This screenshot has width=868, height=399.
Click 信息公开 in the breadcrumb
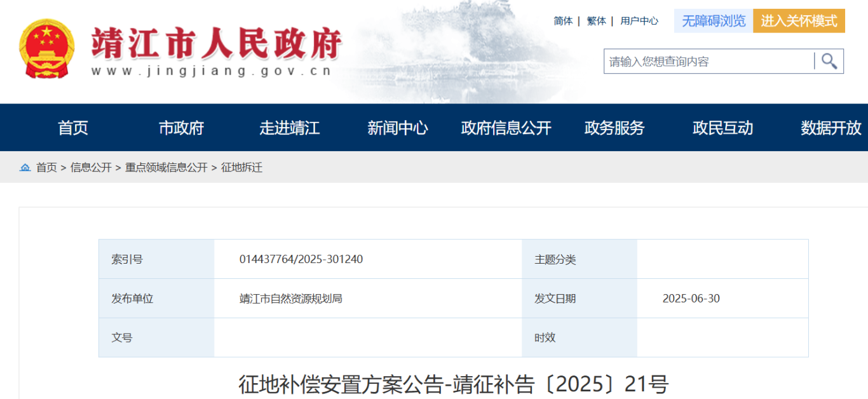point(91,168)
